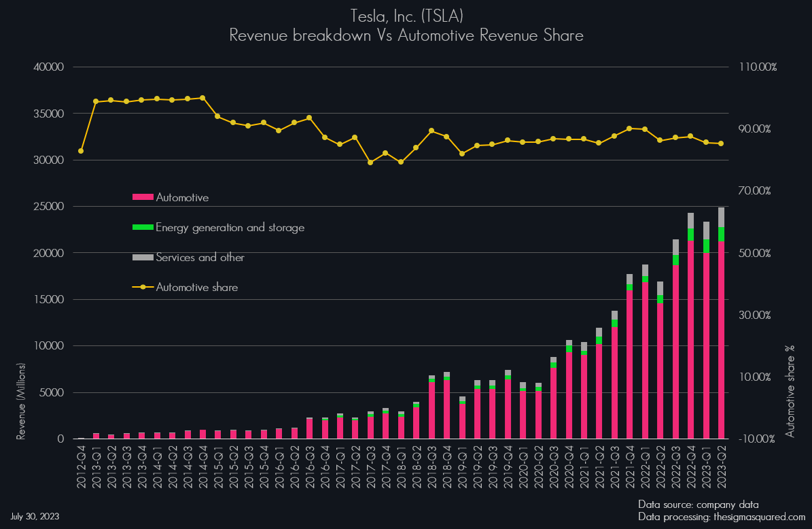This screenshot has width=812, height=529.
Task: Click the yellow Automotive share legend marker
Action: point(143,287)
